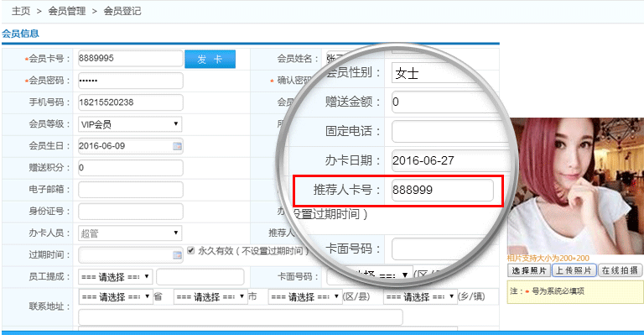The height and width of the screenshot is (335, 644).
Task: Select 会员登记 in the breadcrumb
Action: pyautogui.click(x=122, y=11)
